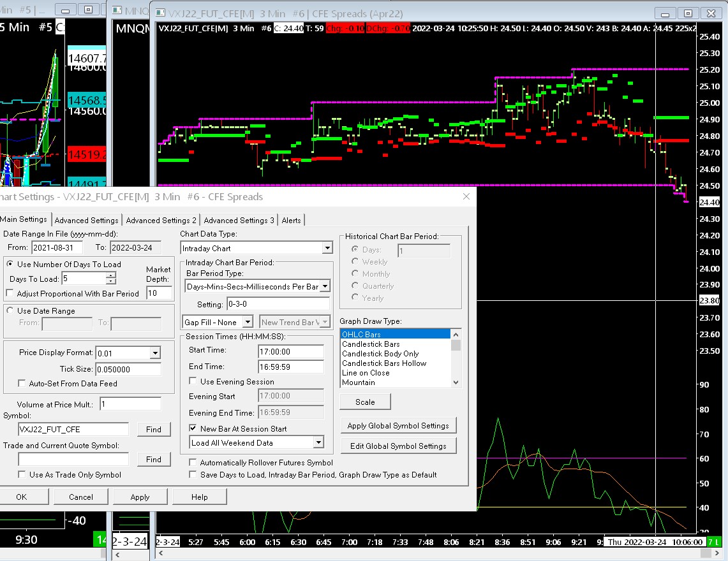This screenshot has width=728, height=561.
Task: Minimize the CFE Spreads chart window
Action: [666, 13]
